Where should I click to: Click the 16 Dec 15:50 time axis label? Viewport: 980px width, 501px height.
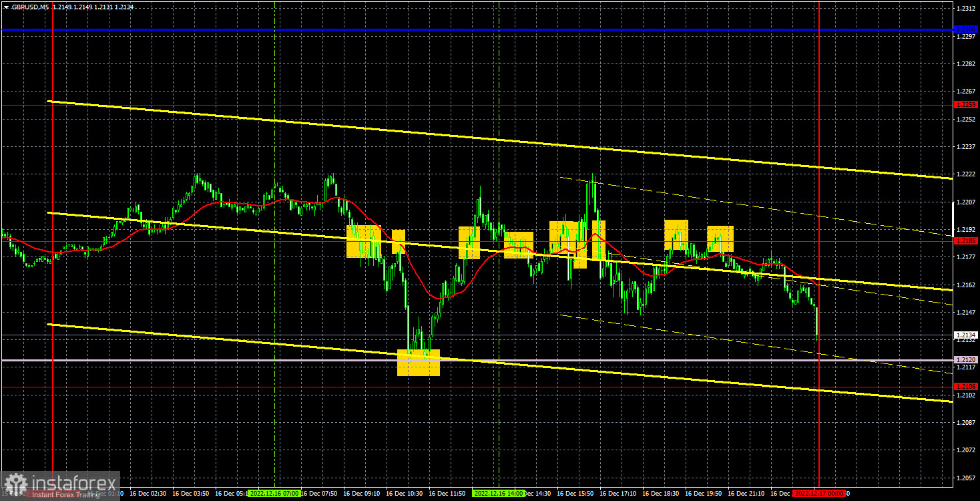575,494
